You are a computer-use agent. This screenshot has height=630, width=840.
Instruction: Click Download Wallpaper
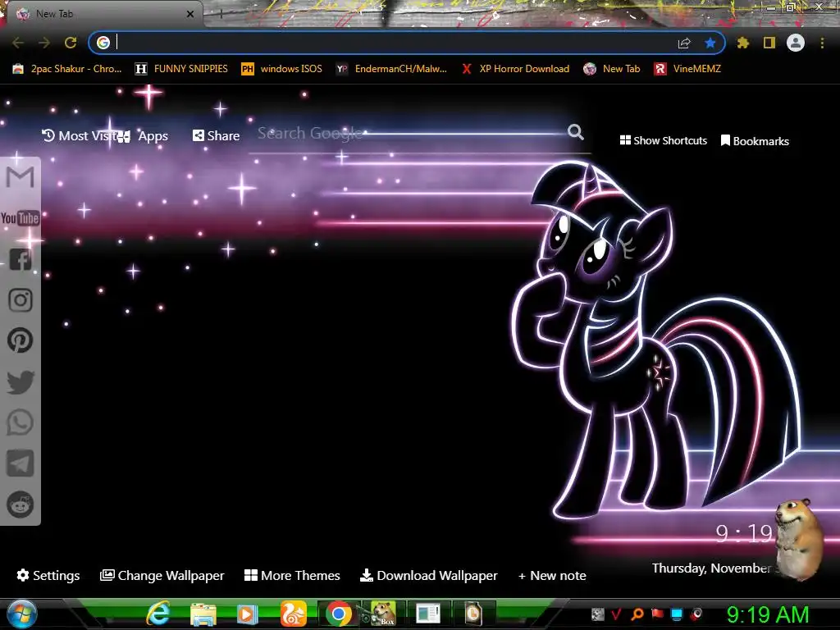coord(428,575)
